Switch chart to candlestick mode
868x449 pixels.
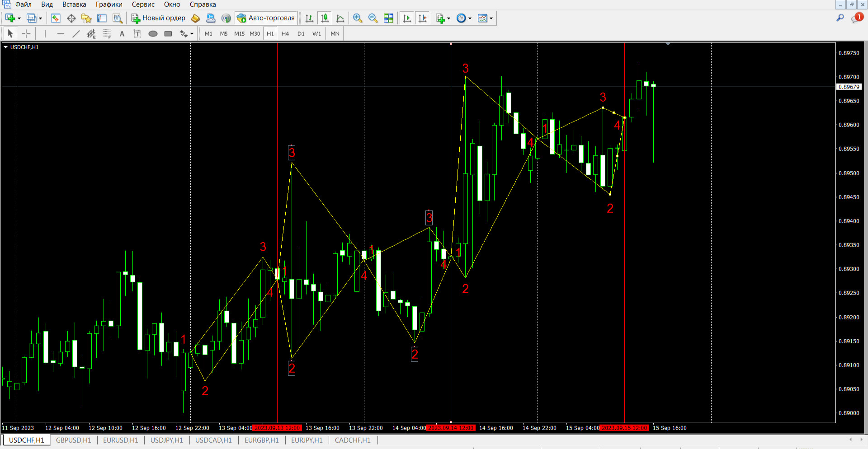[325, 18]
